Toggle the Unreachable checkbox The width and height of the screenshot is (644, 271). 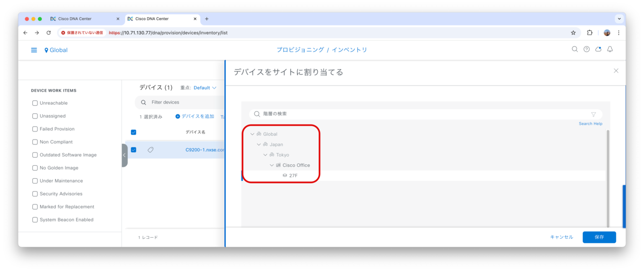pyautogui.click(x=35, y=103)
